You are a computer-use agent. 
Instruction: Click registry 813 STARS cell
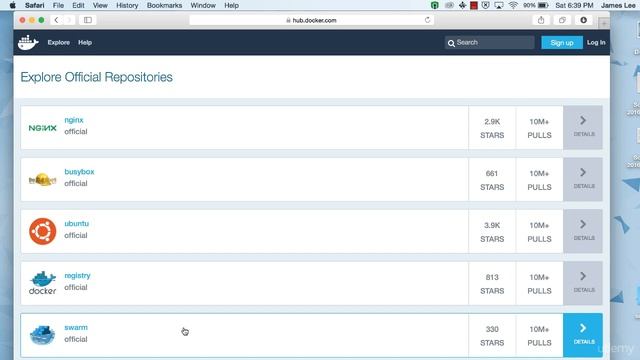(x=492, y=283)
